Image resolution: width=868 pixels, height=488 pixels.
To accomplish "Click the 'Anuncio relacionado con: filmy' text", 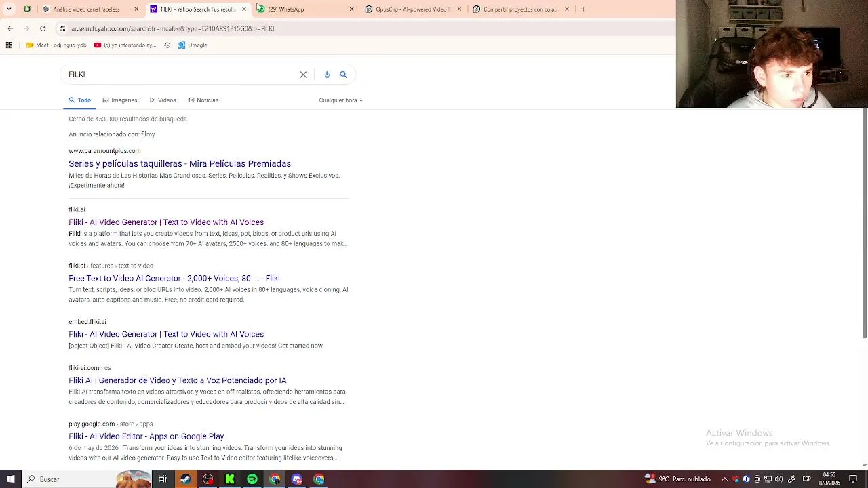I will click(112, 134).
